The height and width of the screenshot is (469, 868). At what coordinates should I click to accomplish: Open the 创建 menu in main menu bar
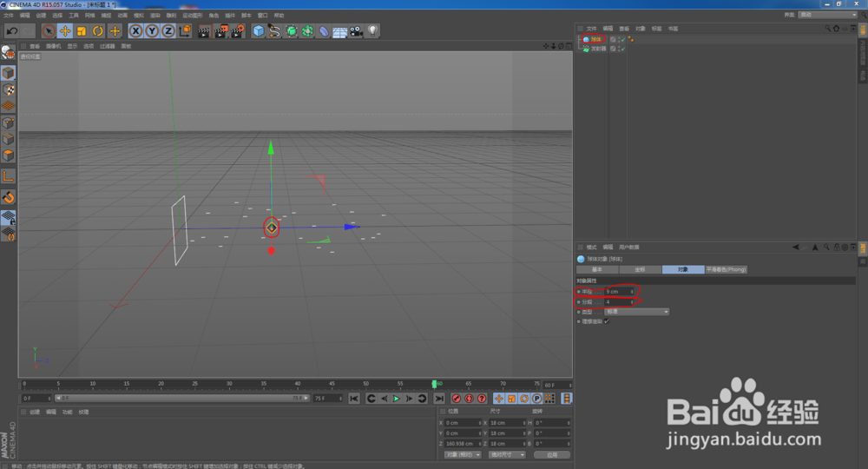pyautogui.click(x=41, y=16)
